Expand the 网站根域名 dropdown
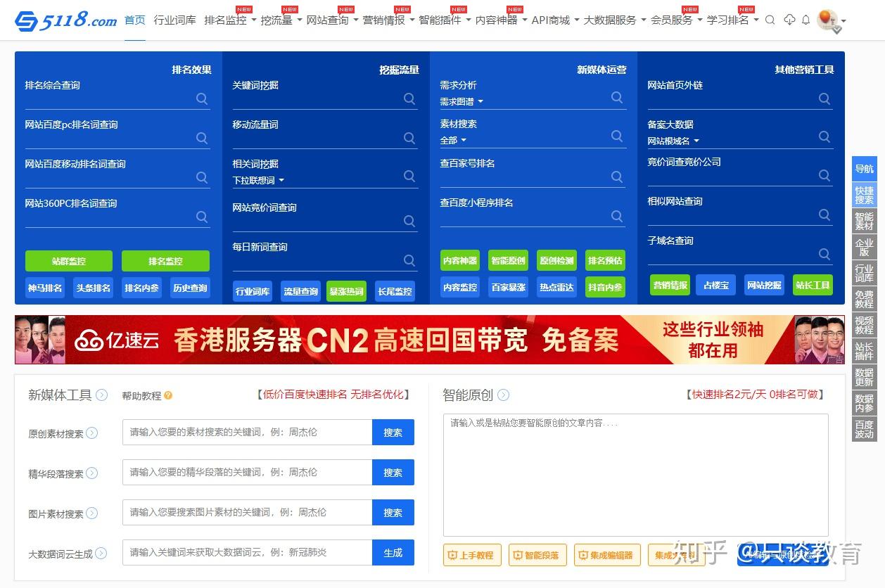 coord(673,141)
